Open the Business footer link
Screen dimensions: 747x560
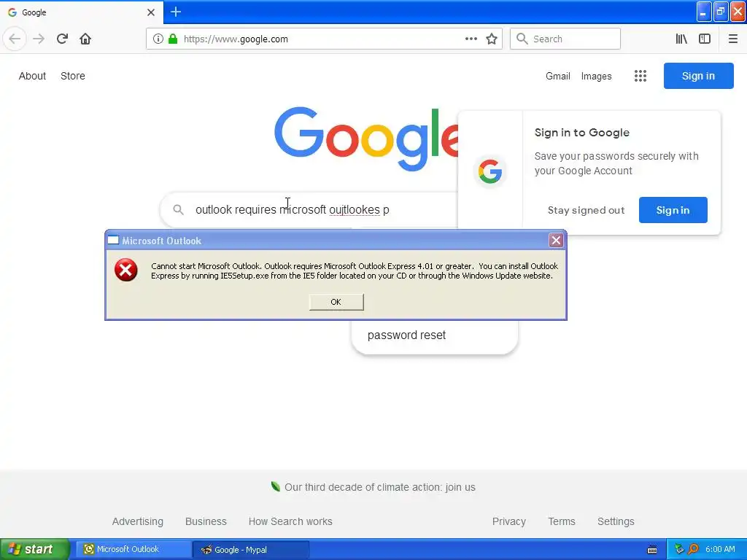[206, 521]
